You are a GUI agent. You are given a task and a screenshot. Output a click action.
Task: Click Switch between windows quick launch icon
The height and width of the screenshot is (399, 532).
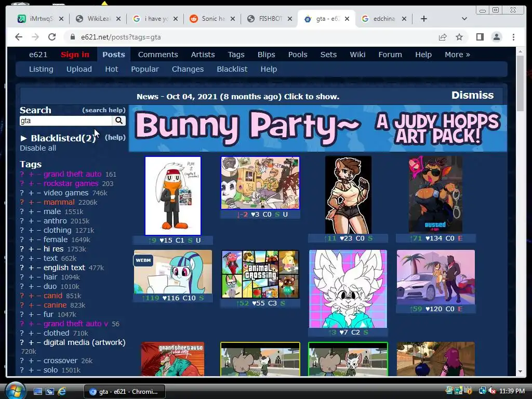[x=49, y=392]
